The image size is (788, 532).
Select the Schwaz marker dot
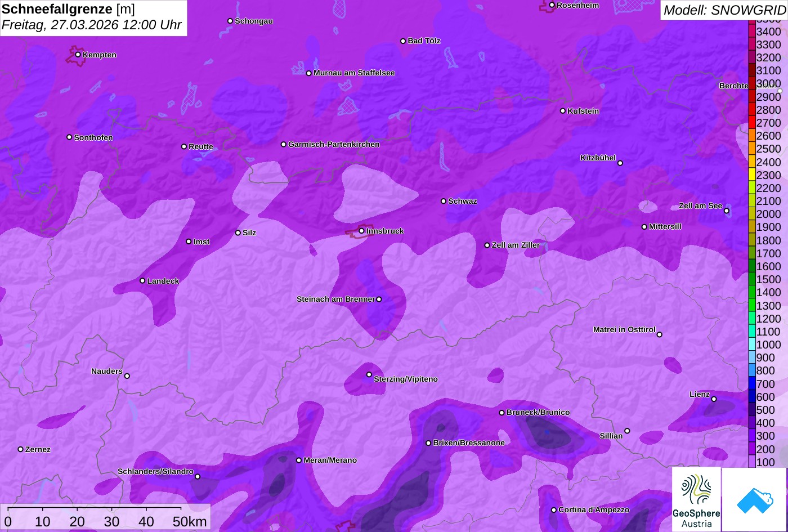pos(443,201)
